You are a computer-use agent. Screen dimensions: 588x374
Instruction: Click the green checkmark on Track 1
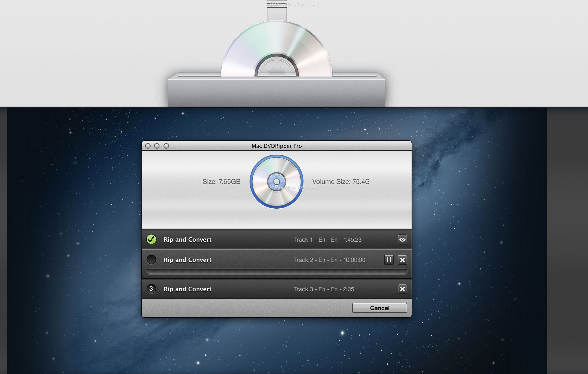(151, 239)
